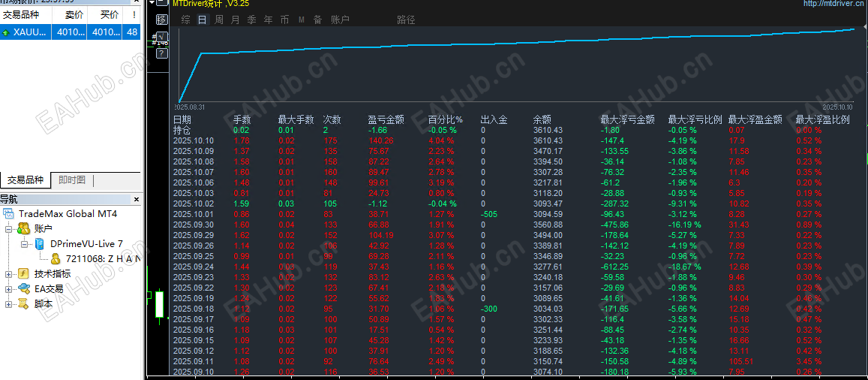Click the -505 withdrawal cell on 2025.10.01
This screenshot has height=380, width=868.
point(489,214)
